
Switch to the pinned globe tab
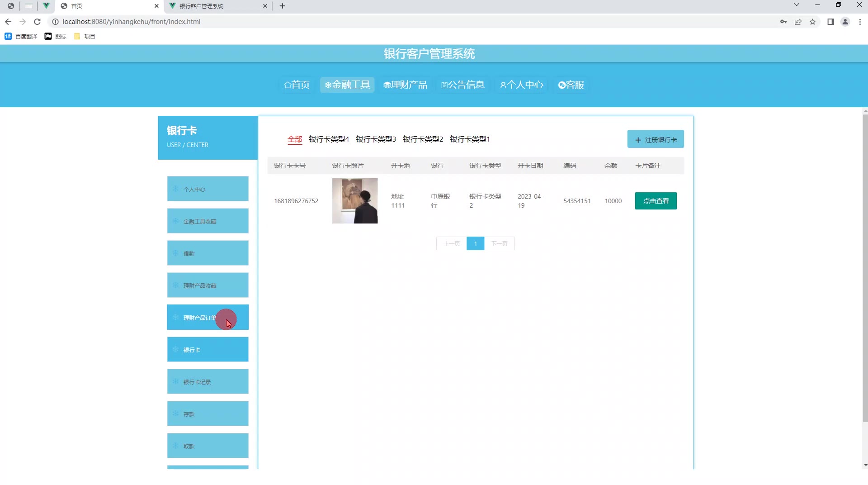click(x=10, y=6)
